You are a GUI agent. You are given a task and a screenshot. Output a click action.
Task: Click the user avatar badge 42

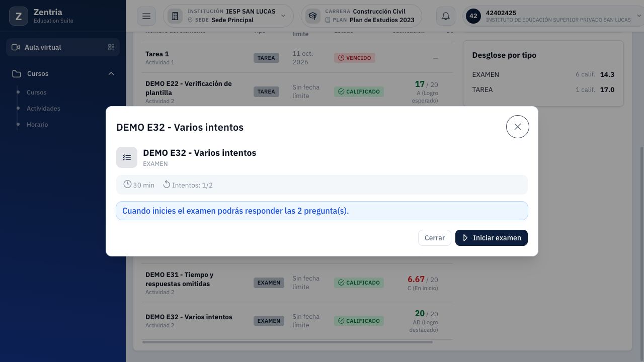(473, 16)
